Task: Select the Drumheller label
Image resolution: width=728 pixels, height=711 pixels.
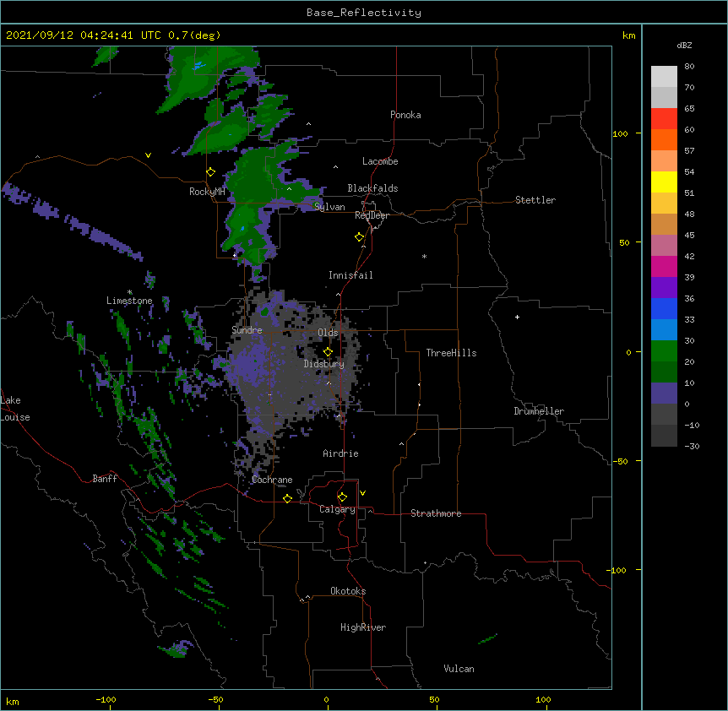Action: click(539, 411)
